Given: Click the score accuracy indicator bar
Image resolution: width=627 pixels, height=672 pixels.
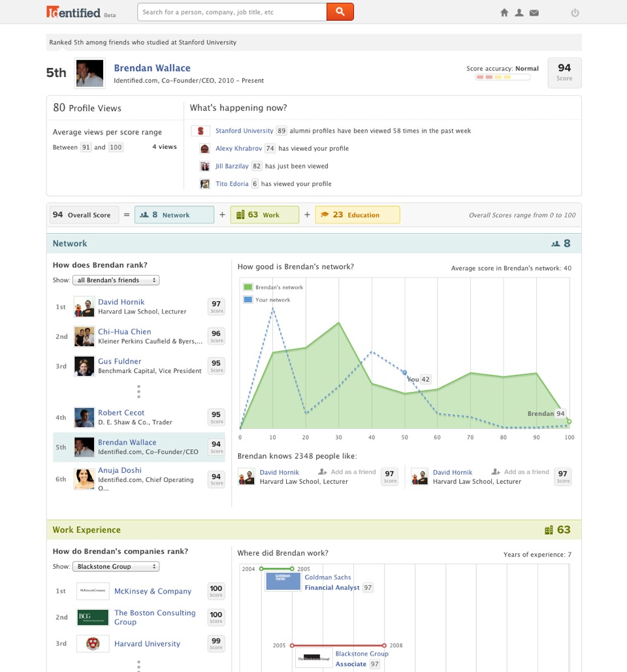Looking at the screenshot, I should tap(503, 77).
